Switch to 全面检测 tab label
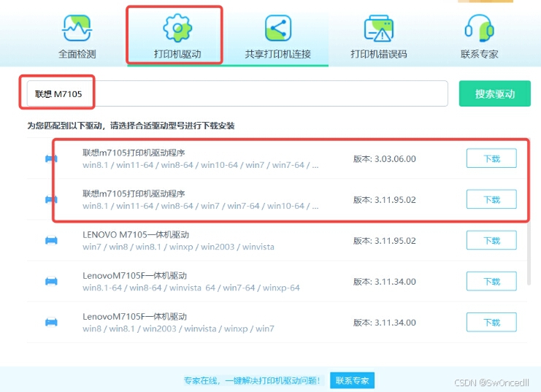This screenshot has width=541, height=392. [x=77, y=54]
